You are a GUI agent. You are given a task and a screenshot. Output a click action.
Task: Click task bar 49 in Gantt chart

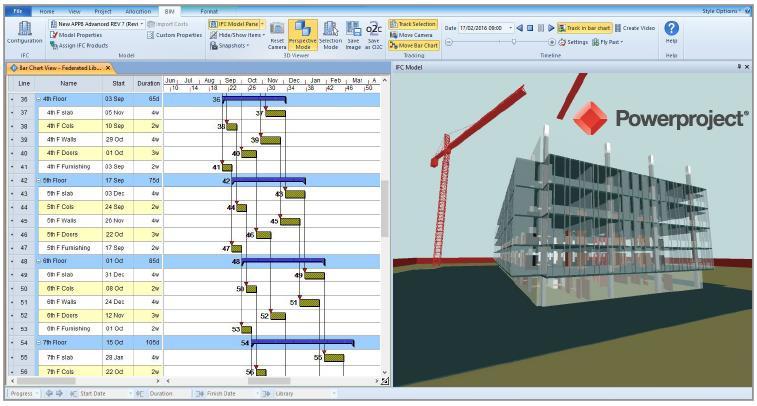point(314,276)
